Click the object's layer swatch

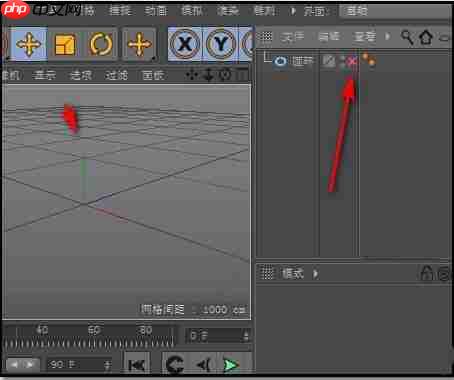pos(329,61)
